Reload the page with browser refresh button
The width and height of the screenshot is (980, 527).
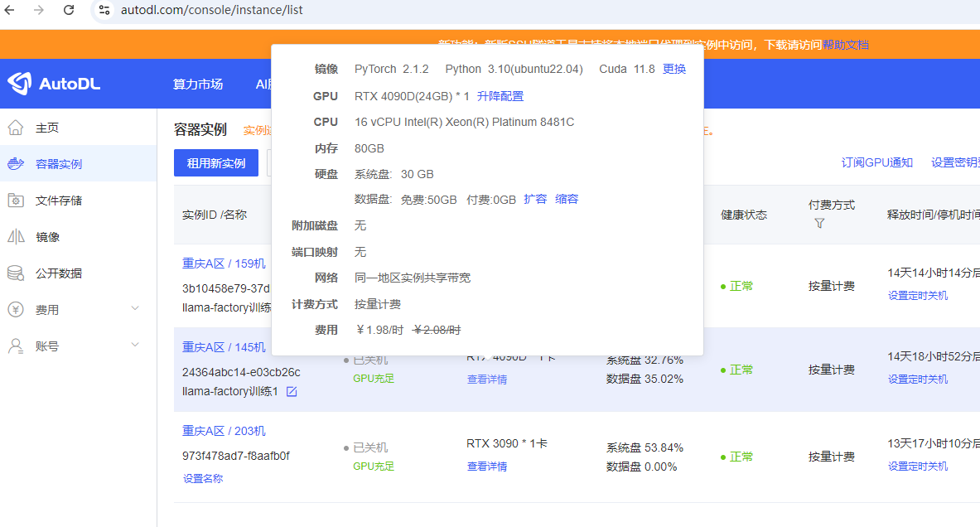click(69, 10)
